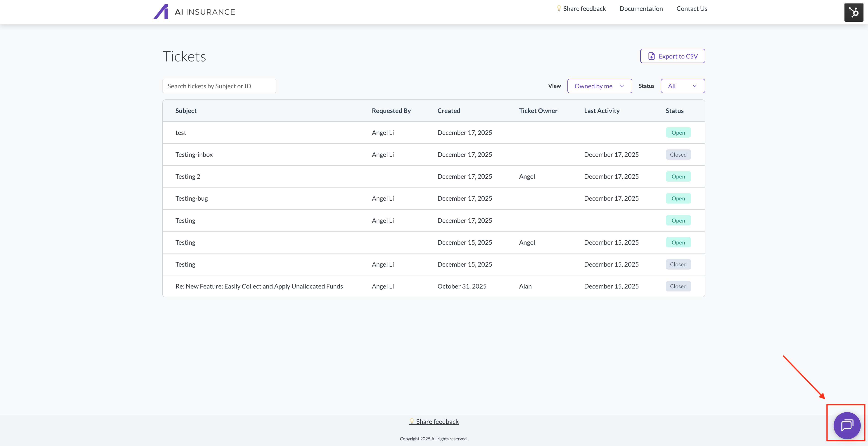This screenshot has height=446, width=868.
Task: Open the footer Share feedback link
Action: click(x=437, y=421)
